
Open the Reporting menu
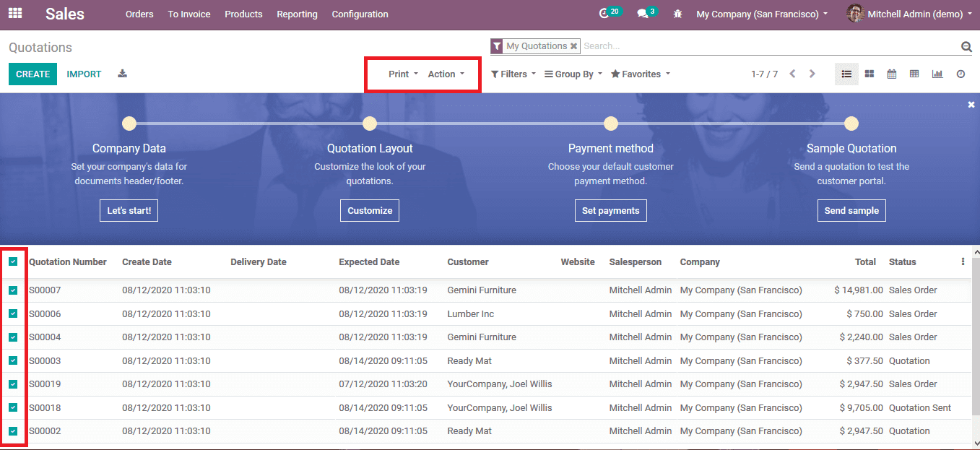coord(297,14)
